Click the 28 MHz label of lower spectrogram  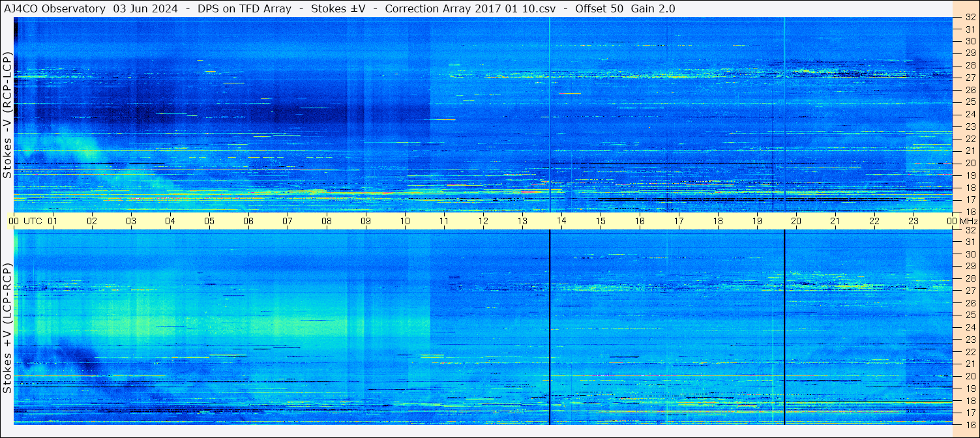tap(970, 278)
